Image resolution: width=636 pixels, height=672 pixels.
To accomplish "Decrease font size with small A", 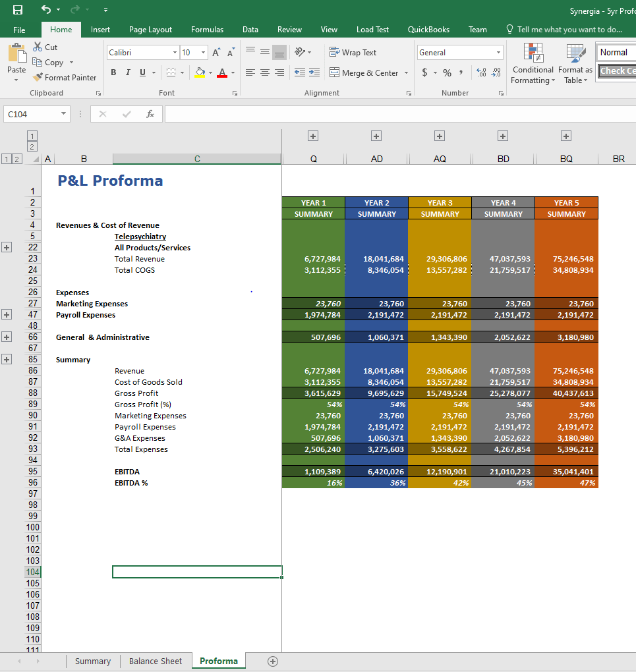I will pos(231,52).
